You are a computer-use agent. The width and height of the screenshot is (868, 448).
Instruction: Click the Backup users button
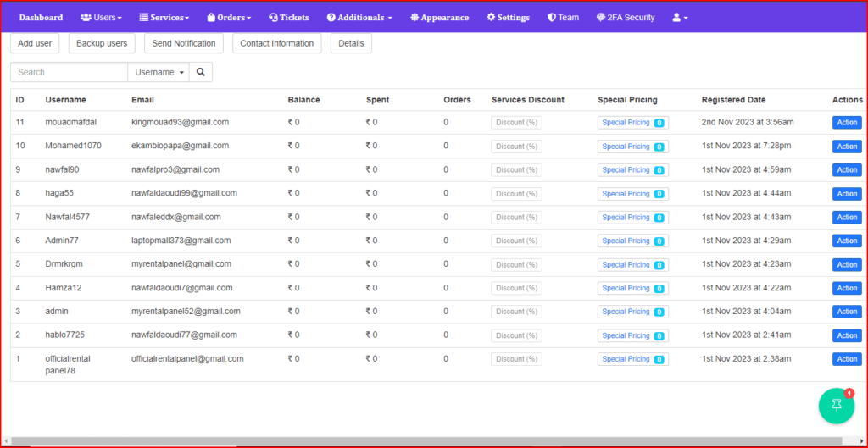(x=102, y=43)
